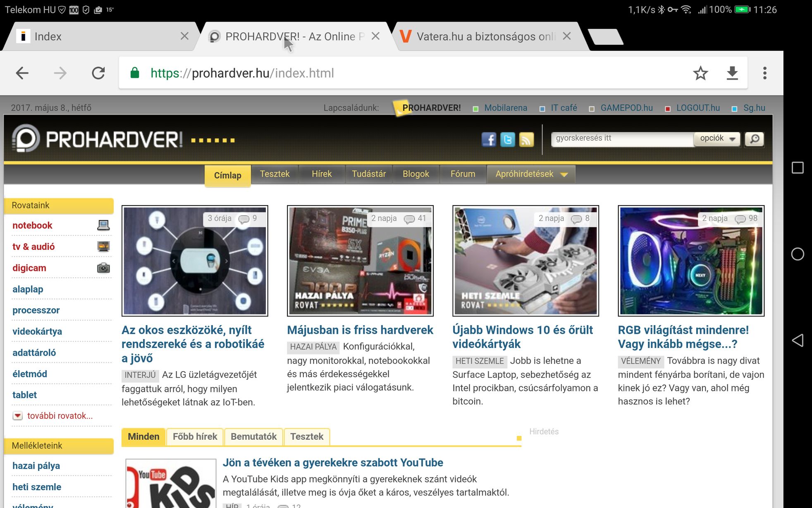Select the Bemutatók filter tab

[x=253, y=437]
